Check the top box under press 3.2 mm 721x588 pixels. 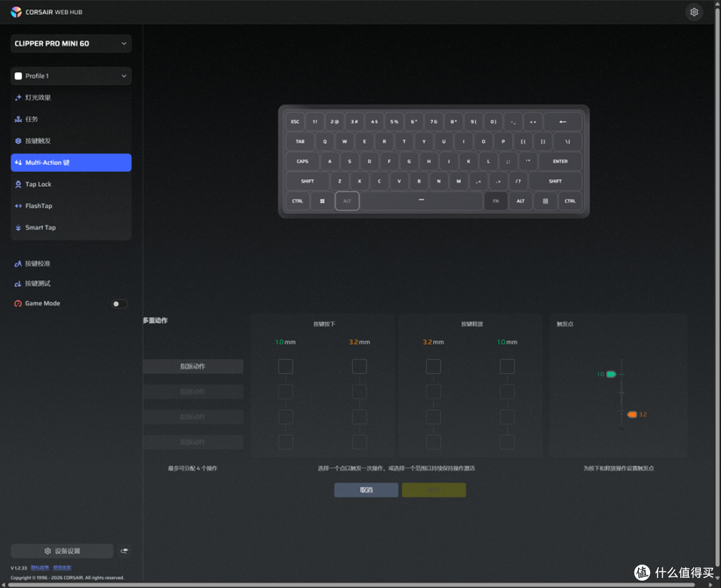point(360,366)
